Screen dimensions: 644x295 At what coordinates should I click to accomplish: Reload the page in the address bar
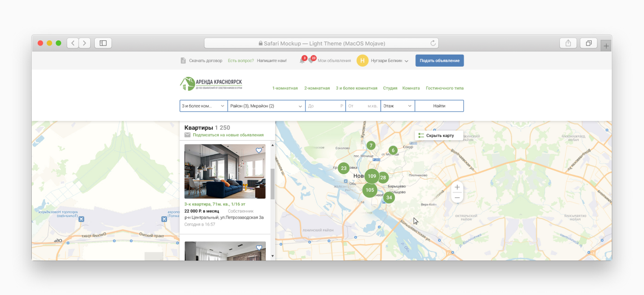(433, 43)
